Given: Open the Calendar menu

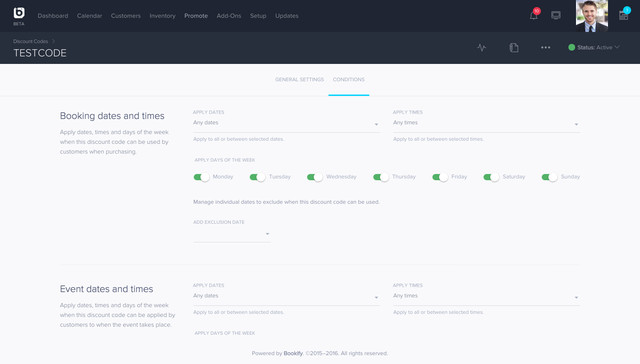Looking at the screenshot, I should point(89,16).
